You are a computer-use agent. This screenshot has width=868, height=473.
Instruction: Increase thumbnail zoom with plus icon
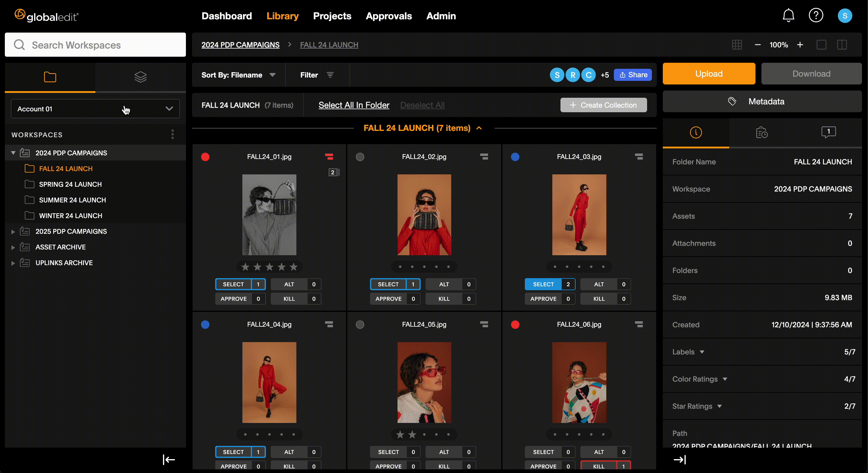click(x=800, y=45)
